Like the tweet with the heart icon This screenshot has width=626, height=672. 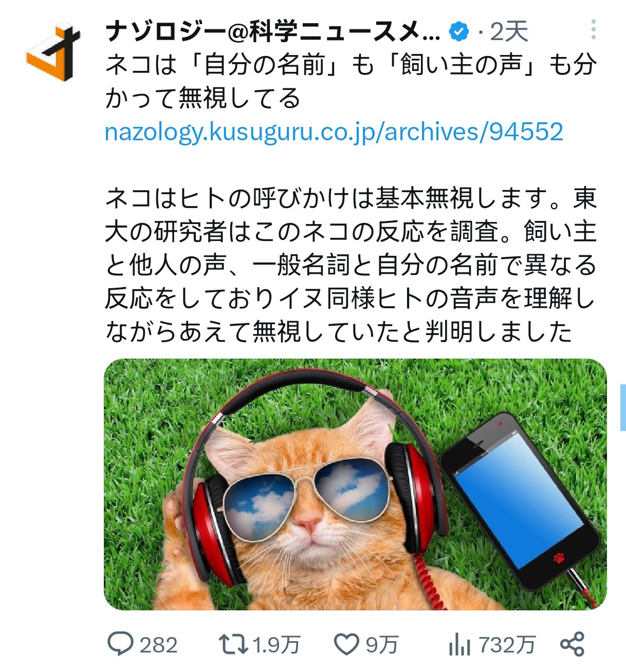(346, 644)
